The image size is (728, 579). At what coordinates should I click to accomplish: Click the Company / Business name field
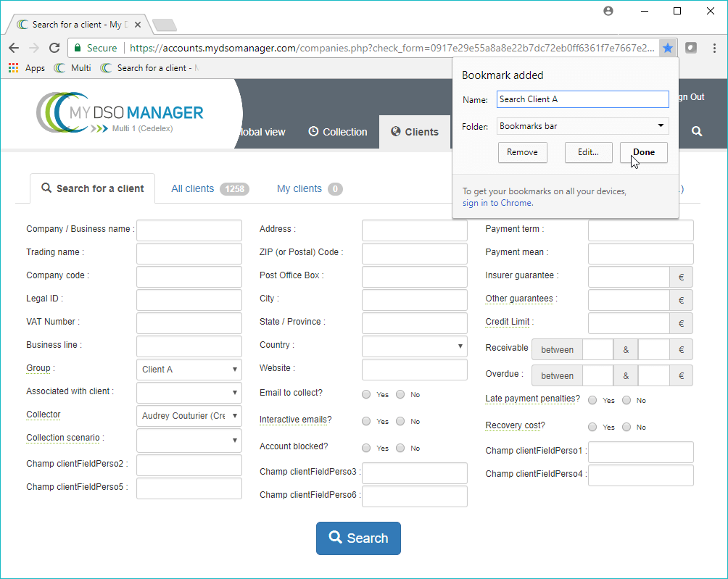pos(189,230)
